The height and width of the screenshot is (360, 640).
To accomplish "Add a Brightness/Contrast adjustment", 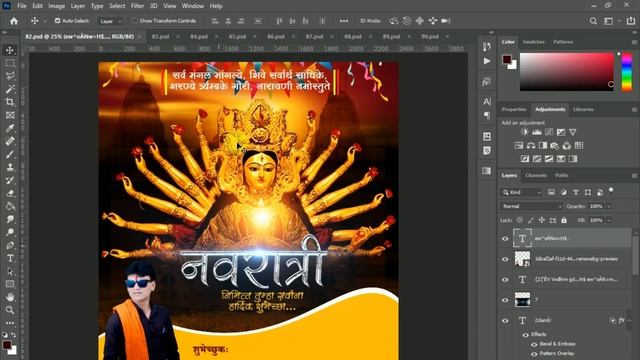I will click(x=524, y=132).
